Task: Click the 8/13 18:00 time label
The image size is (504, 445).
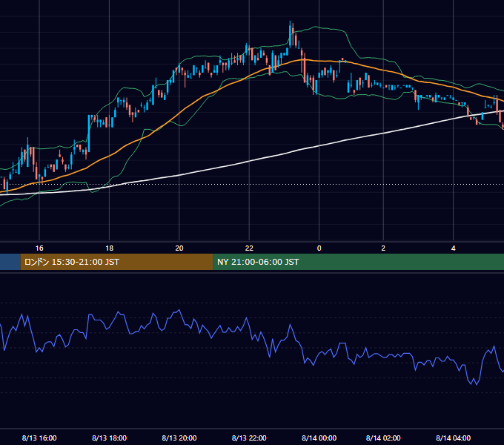Action: pos(109,438)
